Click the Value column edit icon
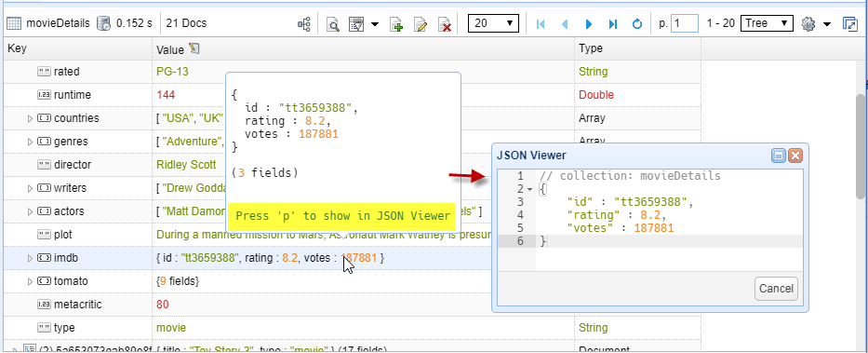 (x=194, y=48)
